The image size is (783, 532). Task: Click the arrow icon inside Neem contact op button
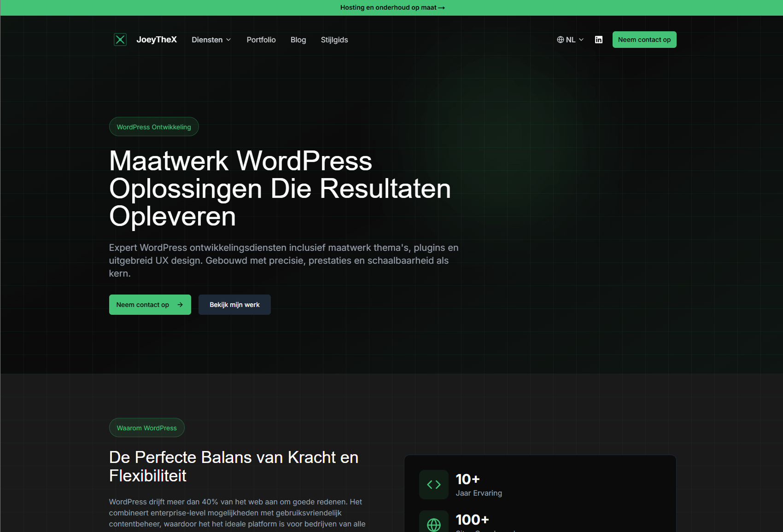[180, 304]
